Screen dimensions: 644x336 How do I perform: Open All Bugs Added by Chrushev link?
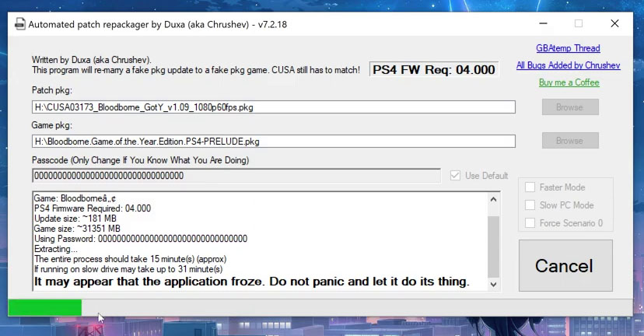tap(568, 65)
